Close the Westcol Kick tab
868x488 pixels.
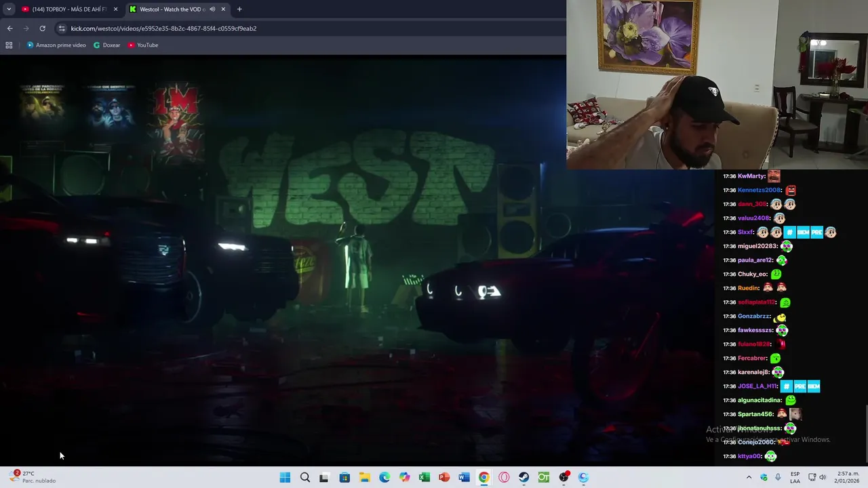click(223, 9)
